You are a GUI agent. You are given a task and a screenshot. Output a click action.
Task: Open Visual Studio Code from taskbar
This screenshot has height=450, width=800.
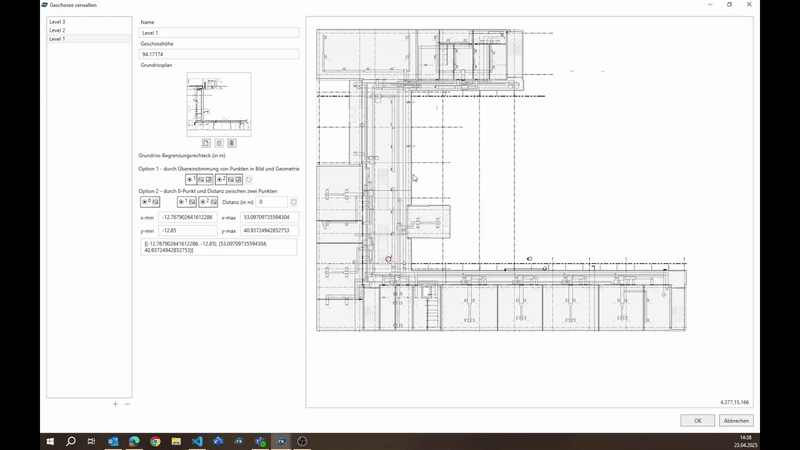tap(197, 441)
